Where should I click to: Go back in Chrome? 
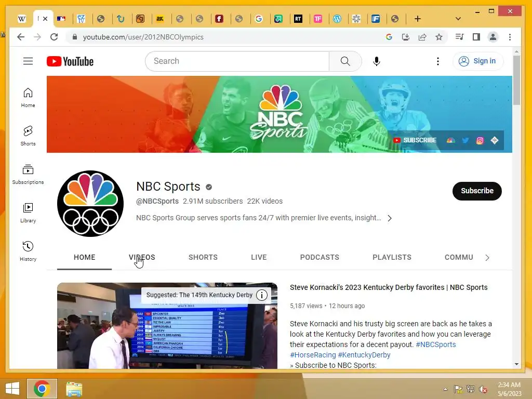[x=21, y=37]
